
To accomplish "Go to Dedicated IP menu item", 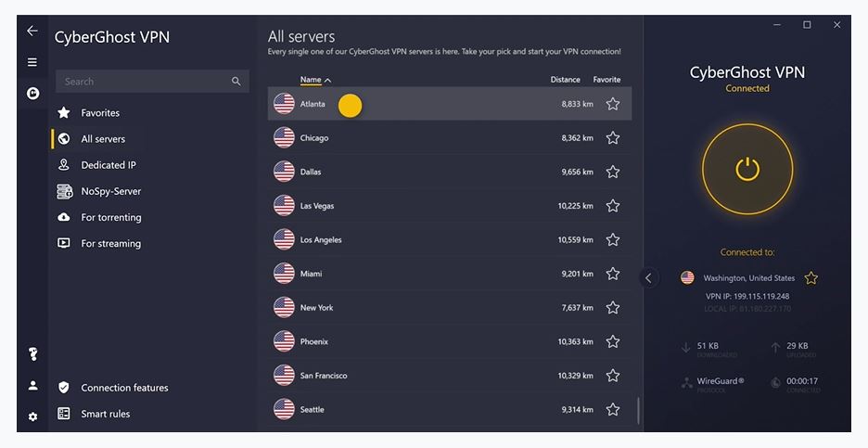I will pos(108,165).
